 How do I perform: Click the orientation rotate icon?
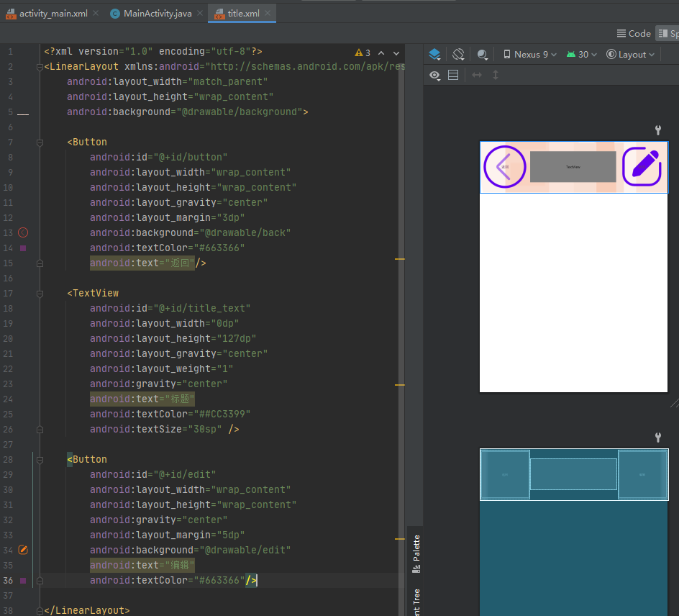pos(459,55)
